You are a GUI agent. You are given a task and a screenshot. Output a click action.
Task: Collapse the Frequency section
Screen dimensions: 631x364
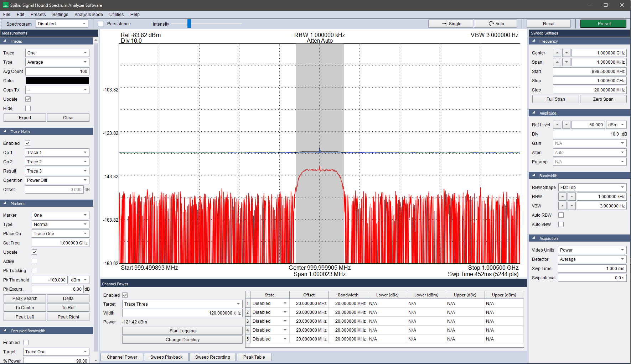[x=534, y=41]
